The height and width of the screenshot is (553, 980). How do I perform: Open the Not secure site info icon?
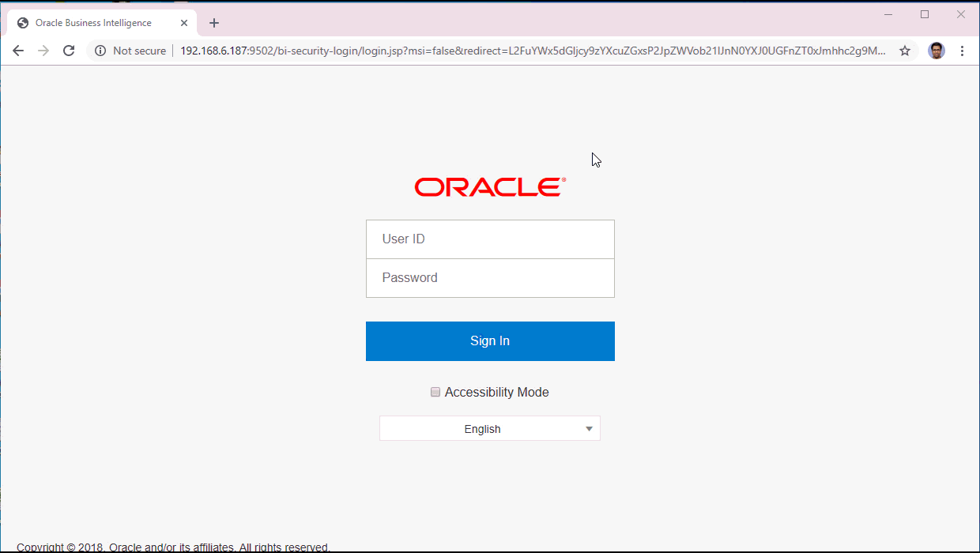click(x=100, y=51)
